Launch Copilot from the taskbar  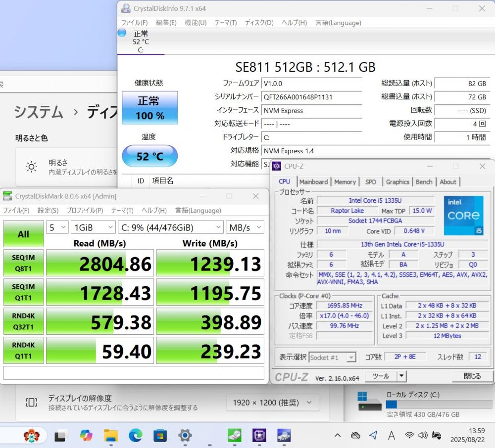point(86,435)
